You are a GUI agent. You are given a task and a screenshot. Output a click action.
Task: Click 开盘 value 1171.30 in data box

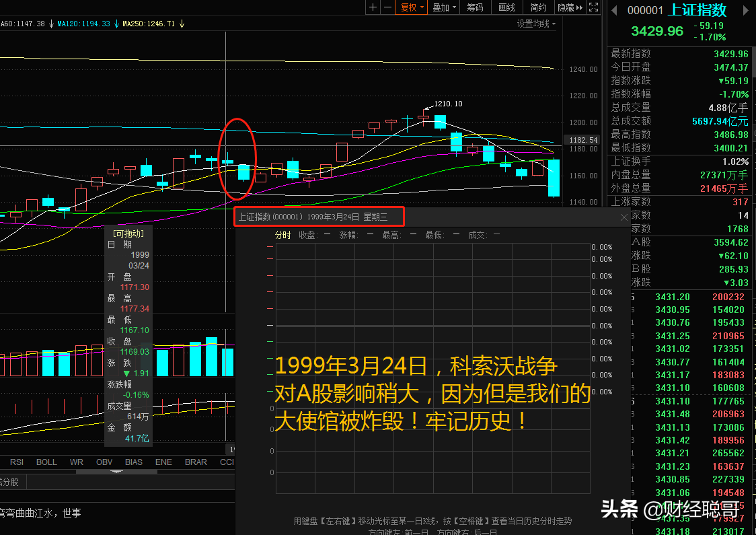[135, 287]
